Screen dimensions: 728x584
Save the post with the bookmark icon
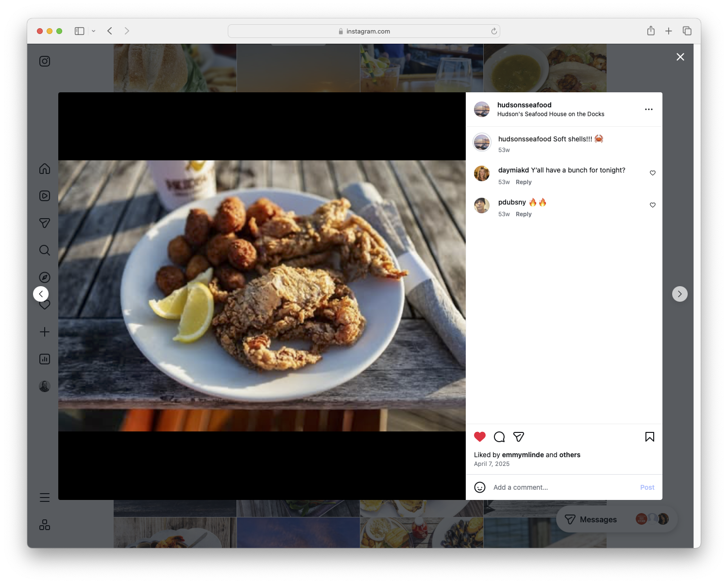point(649,437)
